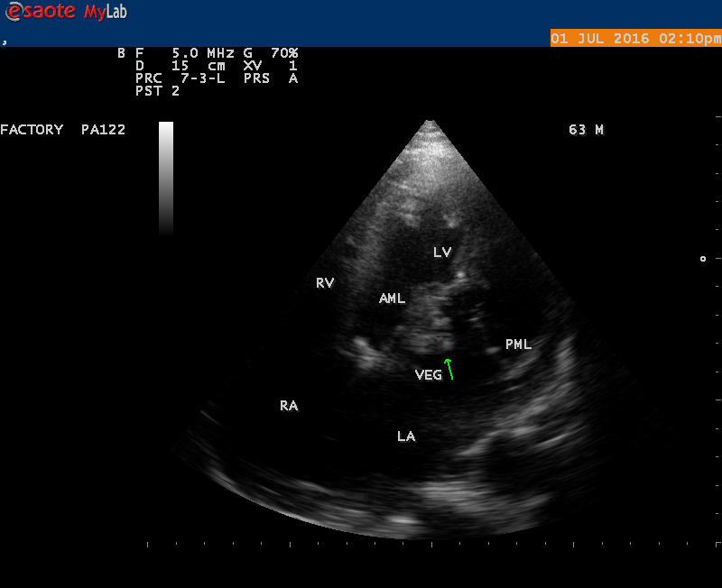The width and height of the screenshot is (722, 588).
Task: Click the small focus circle marker at right edge
Action: 703,259
